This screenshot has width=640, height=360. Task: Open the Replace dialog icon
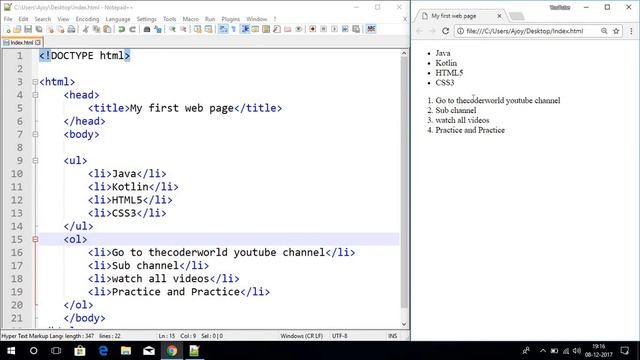click(x=158, y=29)
